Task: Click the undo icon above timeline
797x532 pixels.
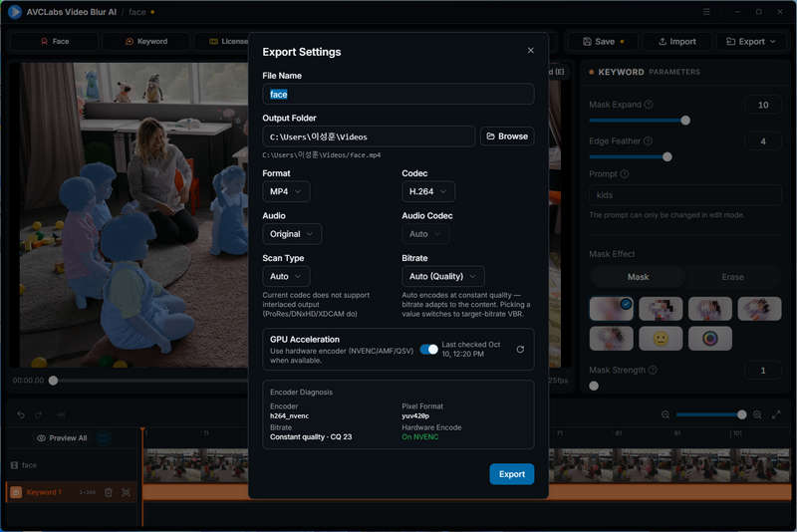Action: [21, 414]
